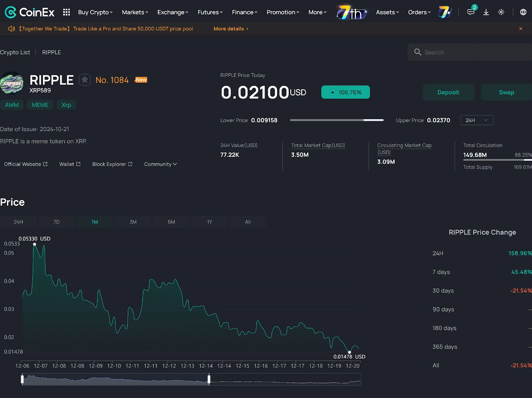
Task: Open the 7th anniversary banner logo
Action: pos(351,12)
